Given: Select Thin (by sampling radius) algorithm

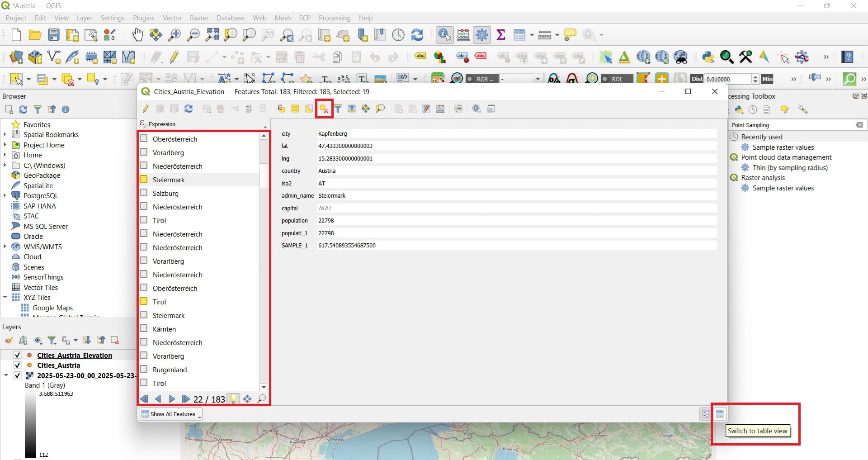Looking at the screenshot, I should coord(790,167).
